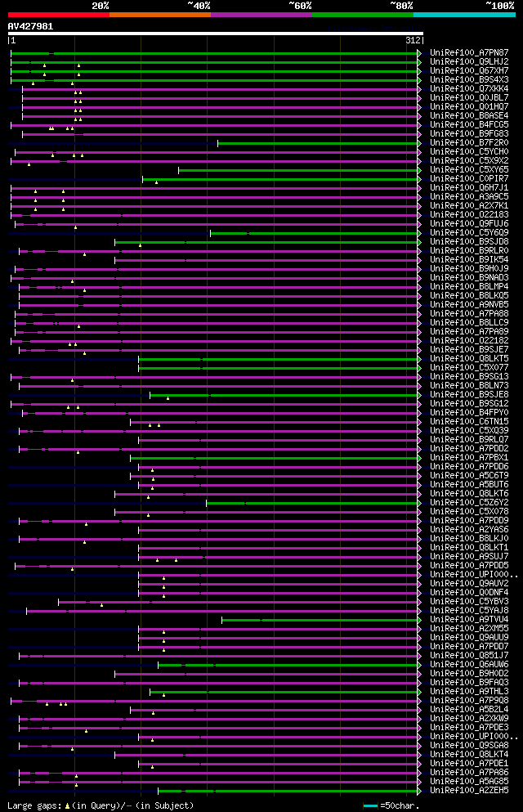Screen dimensions: 523x812
Task: Click UniRef100_C0PIR7 label
Action: [x=469, y=178]
